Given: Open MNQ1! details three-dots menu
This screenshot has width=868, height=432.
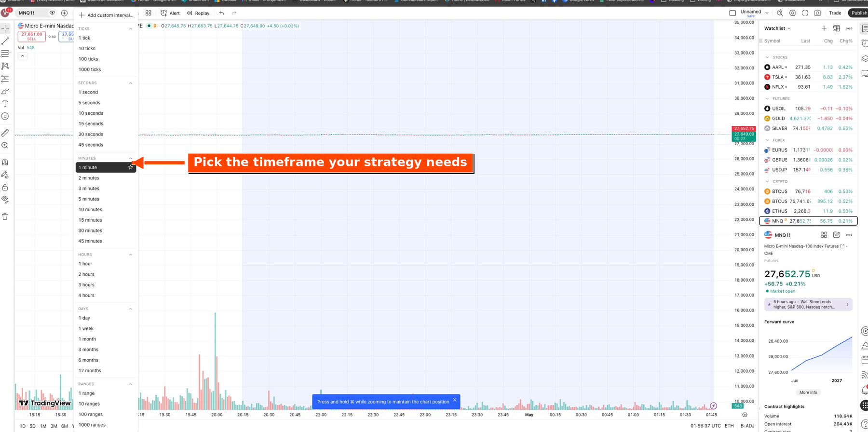Looking at the screenshot, I should click(849, 235).
